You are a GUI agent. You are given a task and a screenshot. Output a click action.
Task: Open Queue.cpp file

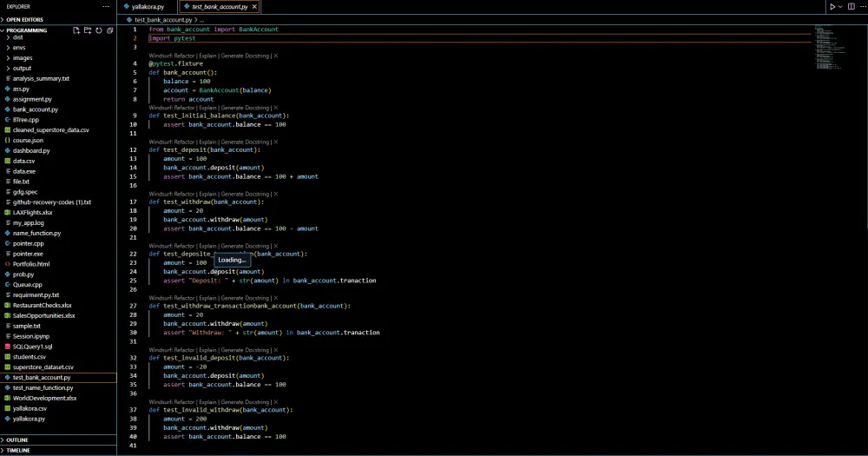click(x=27, y=285)
